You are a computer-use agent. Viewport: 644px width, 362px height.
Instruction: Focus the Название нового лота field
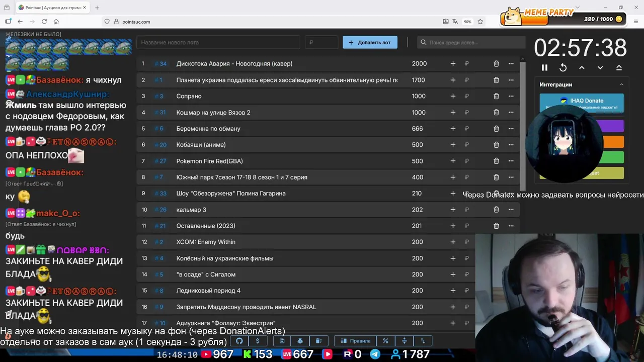[x=218, y=42]
